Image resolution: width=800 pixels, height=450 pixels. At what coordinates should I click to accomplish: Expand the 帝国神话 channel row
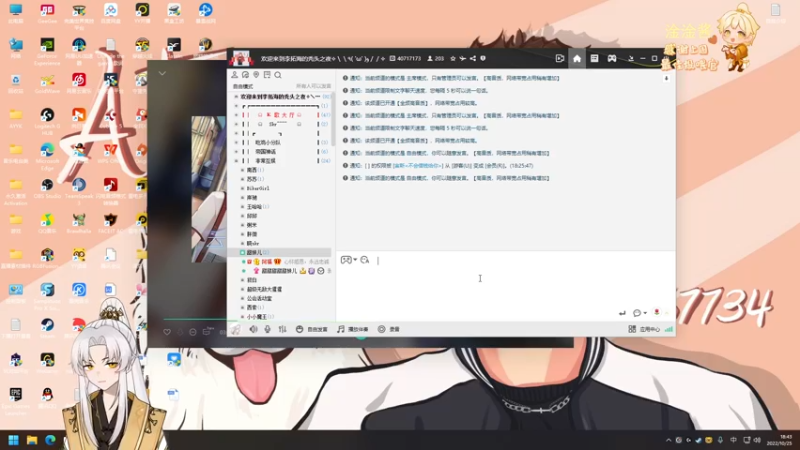point(236,152)
